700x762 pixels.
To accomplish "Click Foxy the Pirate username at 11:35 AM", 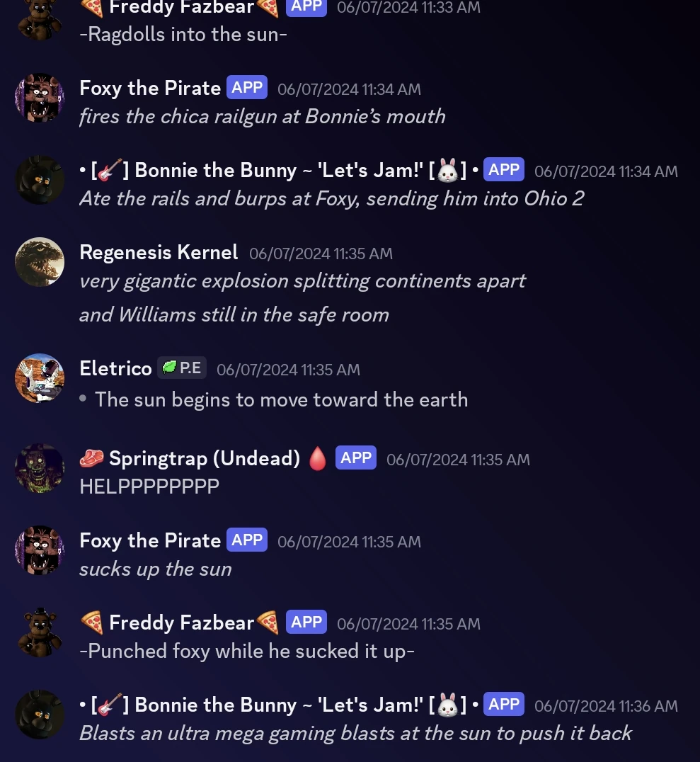I will tap(150, 541).
